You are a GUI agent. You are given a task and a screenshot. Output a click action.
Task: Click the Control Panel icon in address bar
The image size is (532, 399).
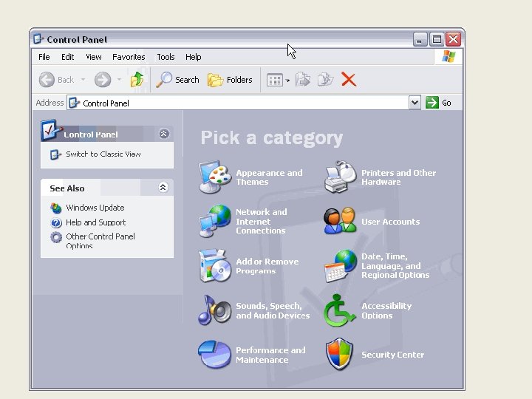[x=75, y=103]
